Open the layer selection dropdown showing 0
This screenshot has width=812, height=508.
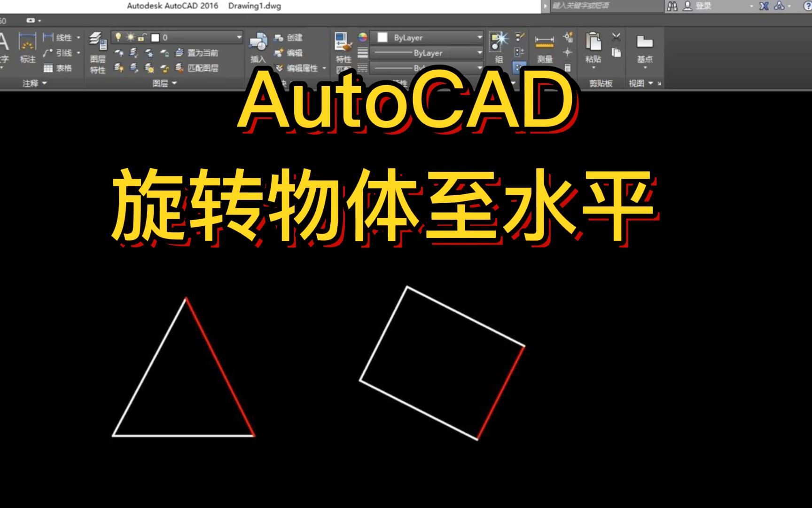pos(239,37)
